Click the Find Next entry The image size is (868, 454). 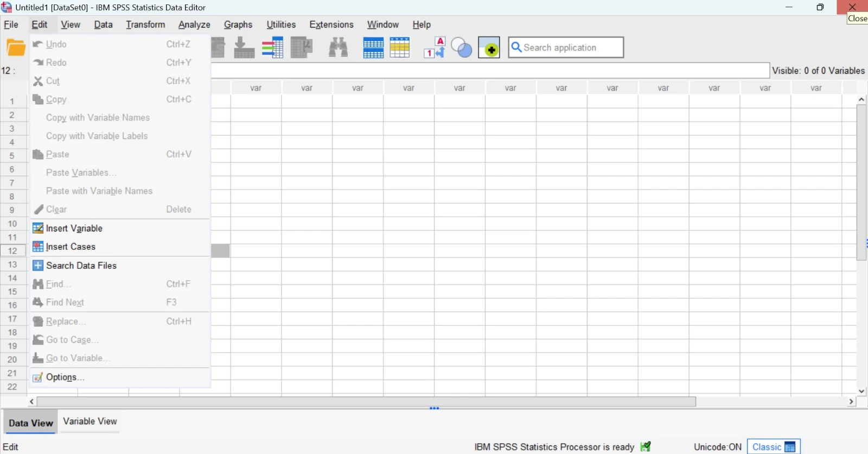(x=119, y=302)
